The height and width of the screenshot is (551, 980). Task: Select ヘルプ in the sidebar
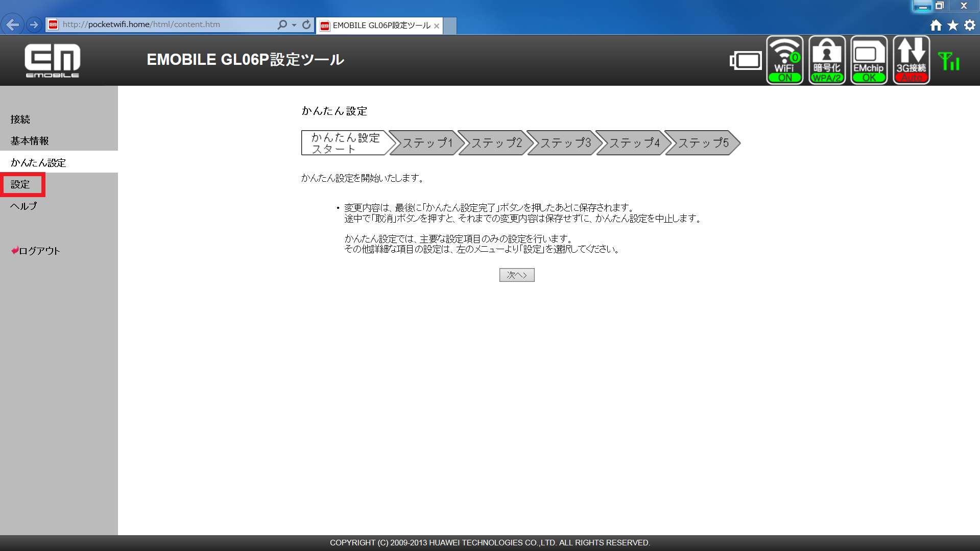(x=23, y=206)
